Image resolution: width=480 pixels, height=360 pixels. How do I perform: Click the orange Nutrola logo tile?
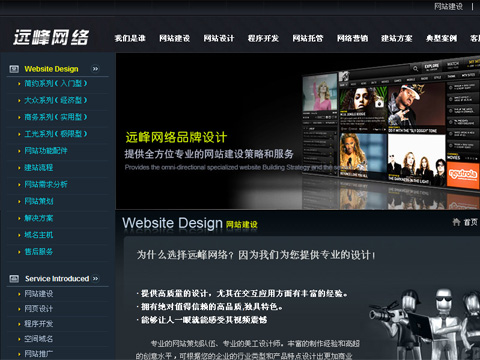tap(463, 175)
